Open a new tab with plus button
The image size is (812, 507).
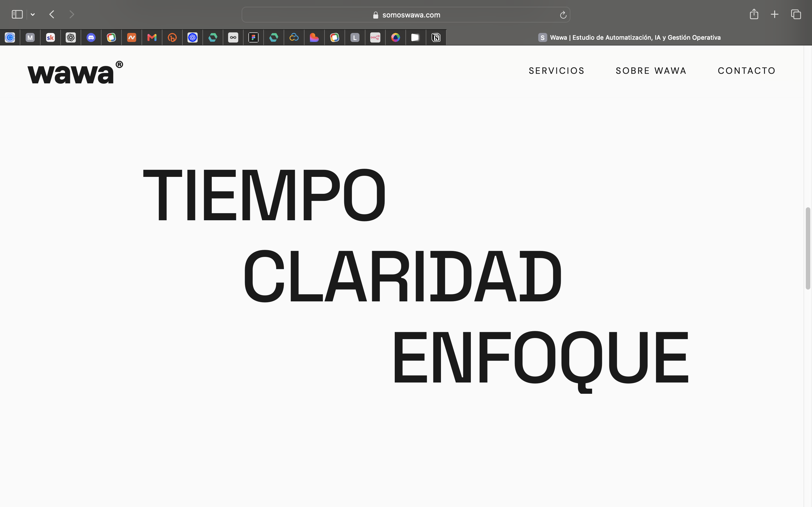775,14
